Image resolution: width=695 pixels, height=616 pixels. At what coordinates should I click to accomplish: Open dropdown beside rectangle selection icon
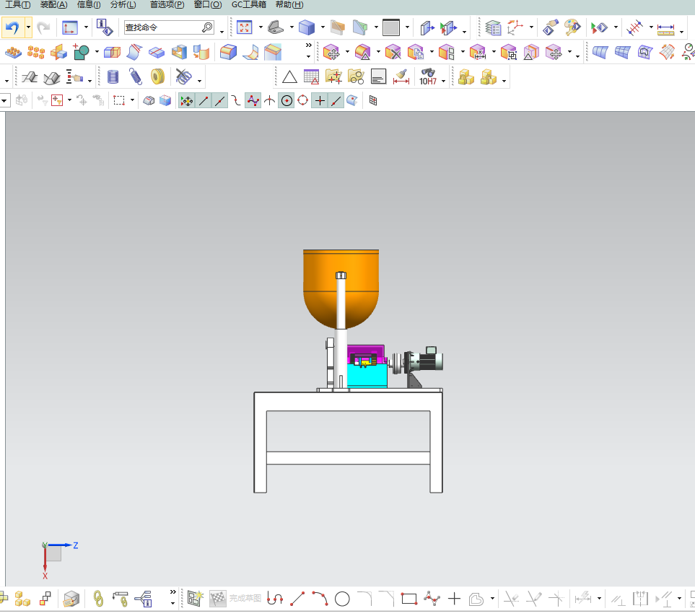132,100
